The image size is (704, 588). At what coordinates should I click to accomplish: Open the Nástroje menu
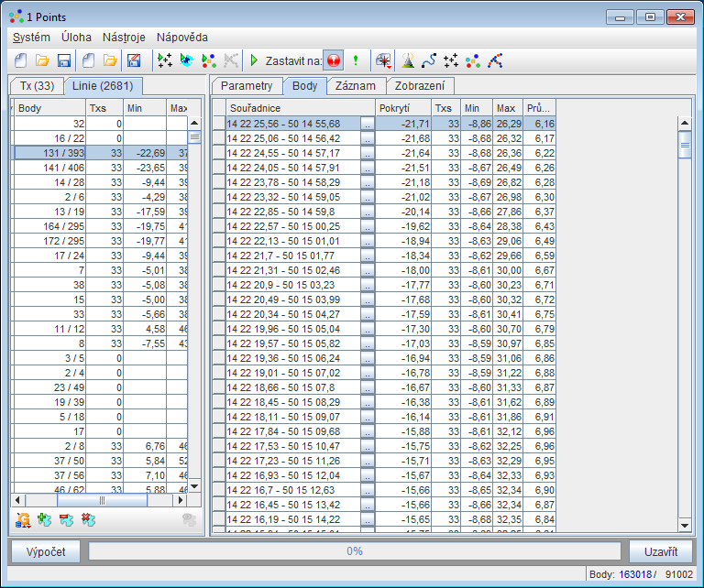coord(123,38)
